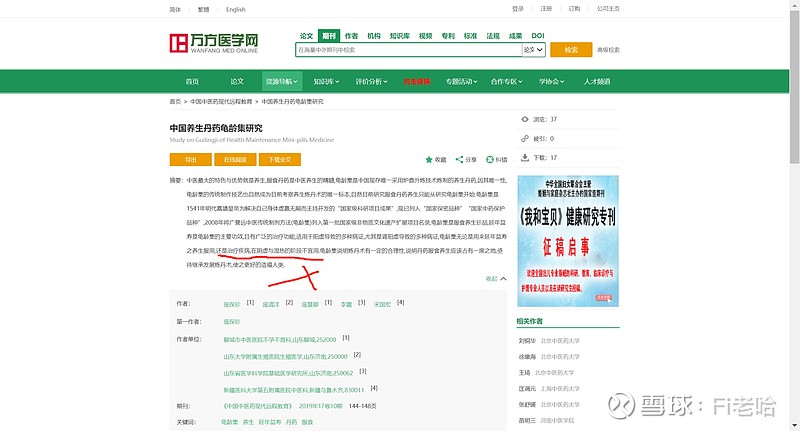Open the 论文 search type dropdown
The image size is (800, 431).
pos(534,49)
